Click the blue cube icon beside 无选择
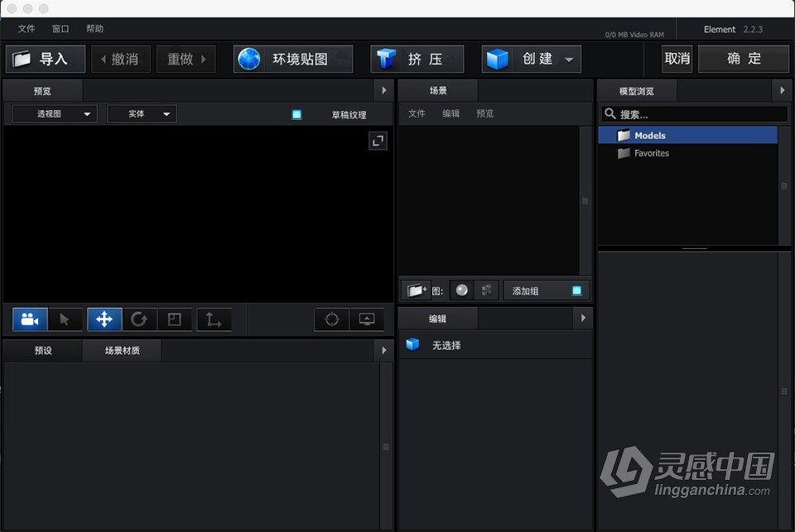The width and height of the screenshot is (795, 532). coord(412,344)
